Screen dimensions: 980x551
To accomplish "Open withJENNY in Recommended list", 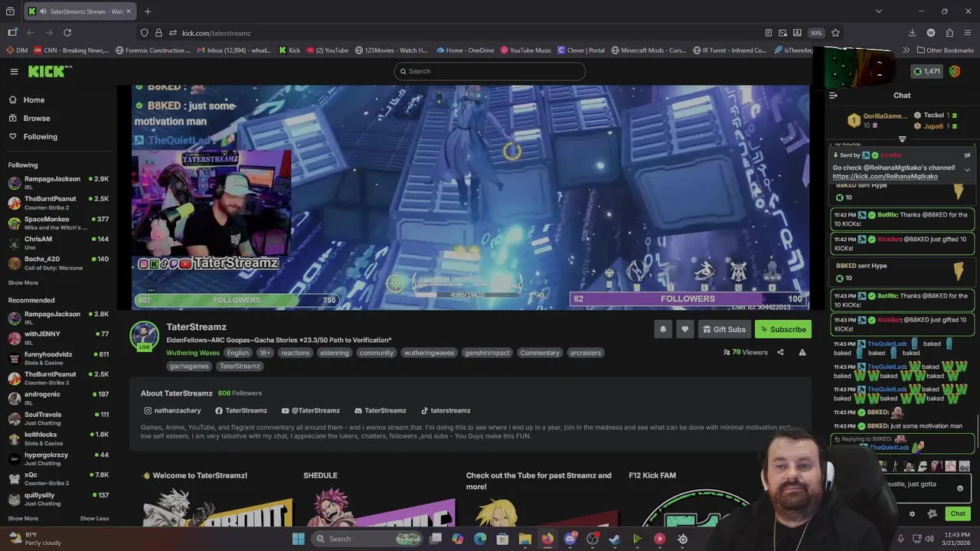I will [x=58, y=337].
